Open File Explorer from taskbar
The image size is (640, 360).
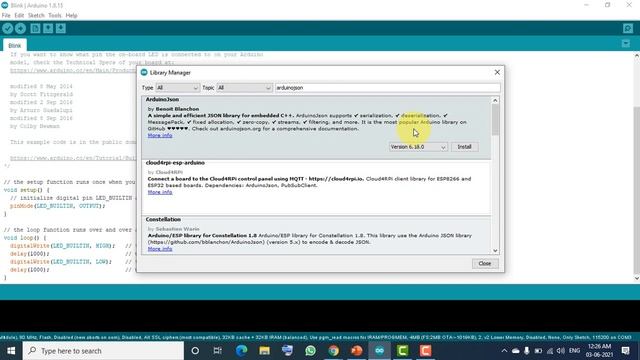264,351
